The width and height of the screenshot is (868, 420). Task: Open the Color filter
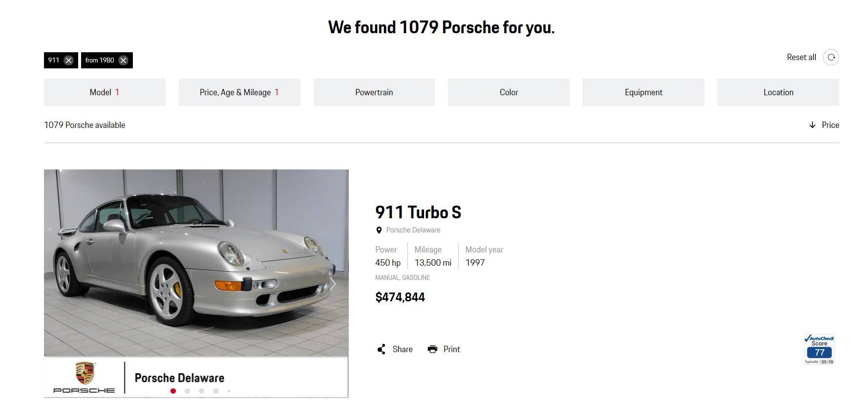(x=508, y=92)
